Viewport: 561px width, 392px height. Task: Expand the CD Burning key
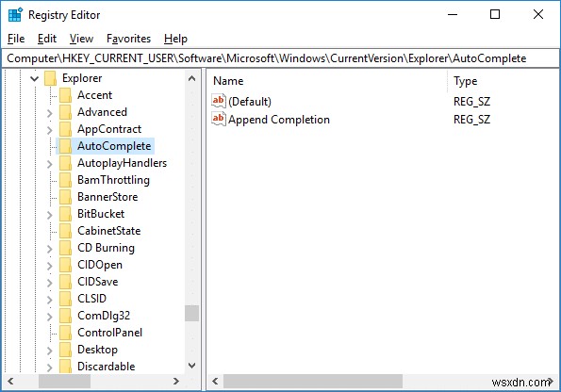(50, 249)
